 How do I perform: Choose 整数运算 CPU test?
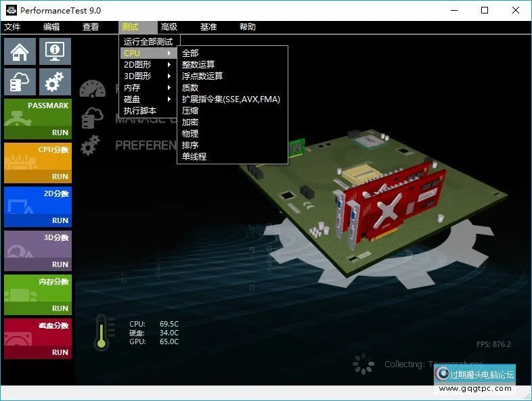tap(198, 65)
